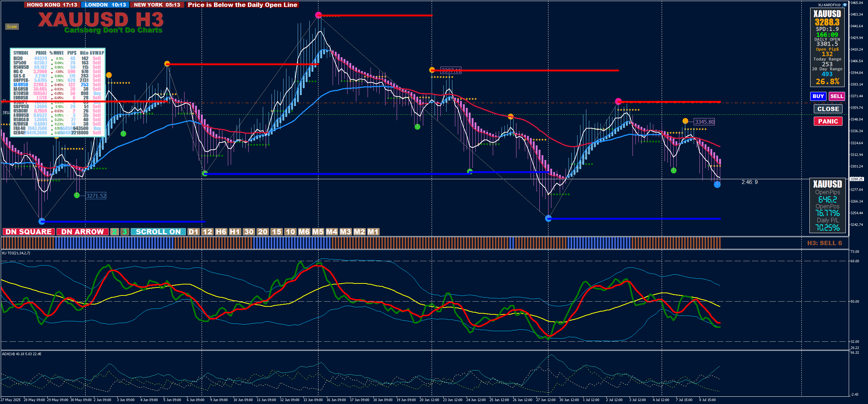Click the small green 2 button
Viewport: 868px width, 404px height.
(114, 232)
